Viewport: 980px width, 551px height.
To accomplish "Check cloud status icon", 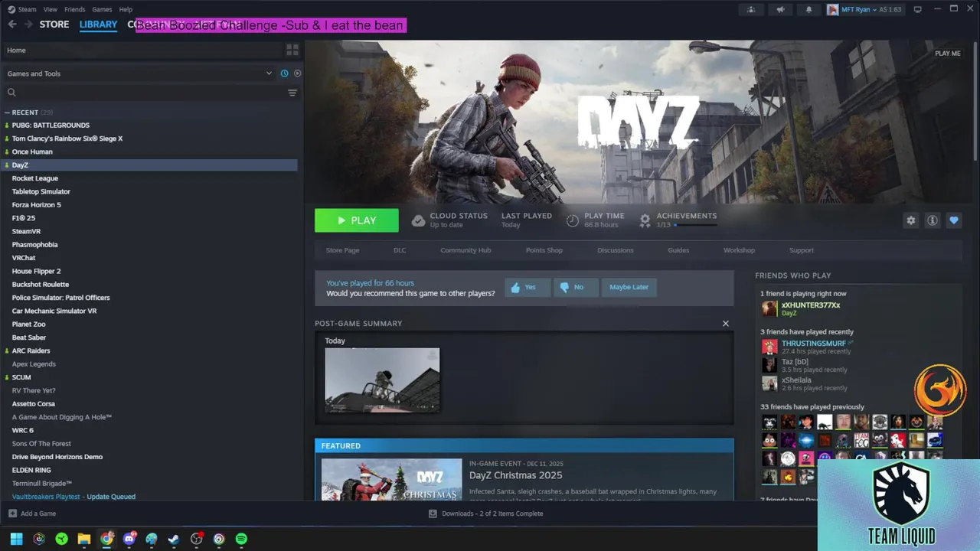I will 418,220.
